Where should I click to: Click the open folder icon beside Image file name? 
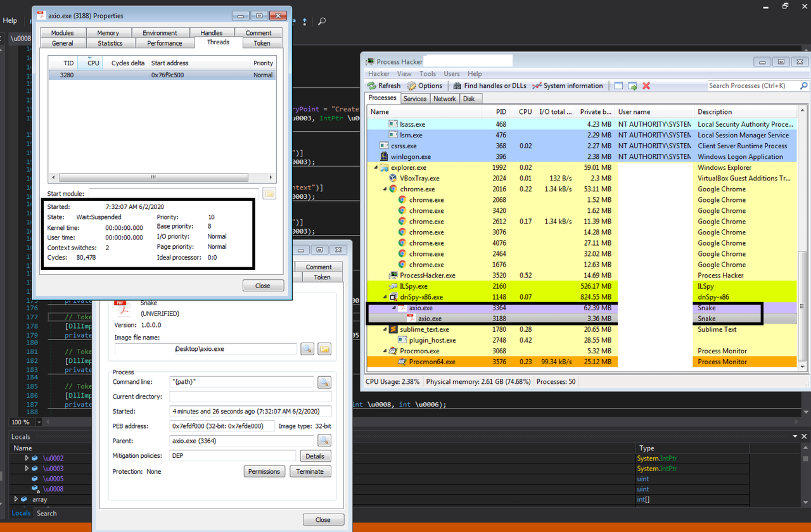324,349
